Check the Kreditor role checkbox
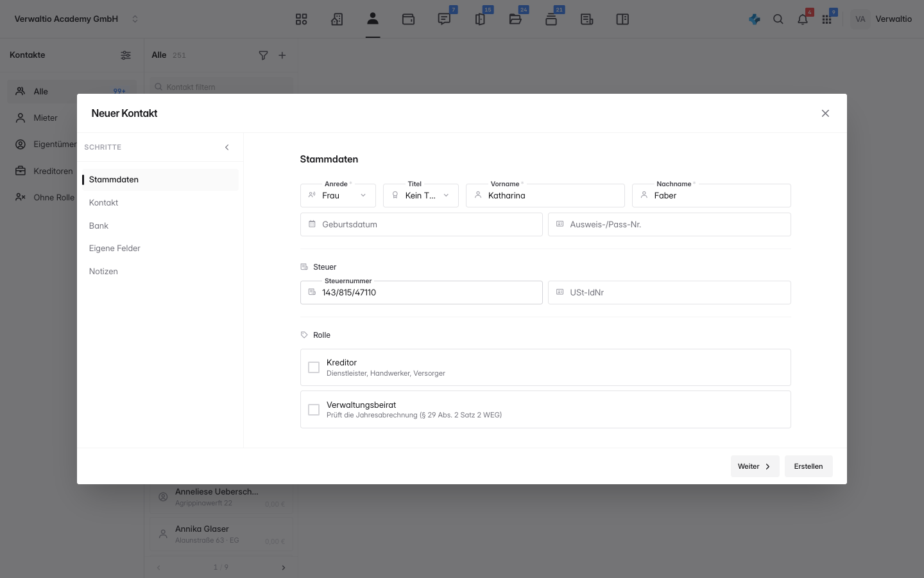This screenshot has width=924, height=578. click(314, 367)
